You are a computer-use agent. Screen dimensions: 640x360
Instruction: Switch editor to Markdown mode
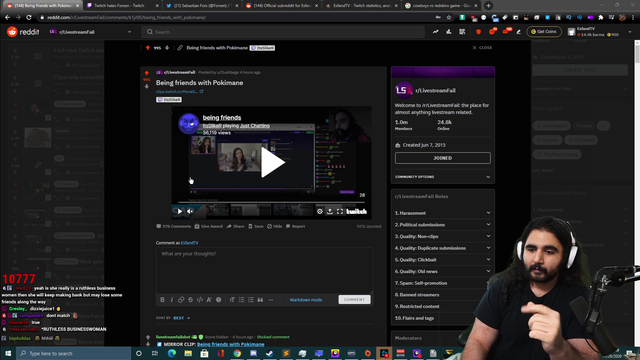tap(306, 300)
